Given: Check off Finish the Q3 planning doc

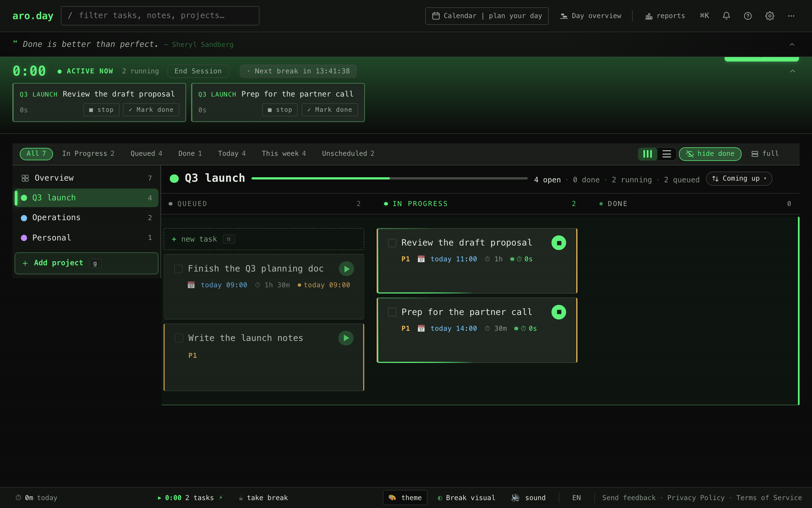Looking at the screenshot, I should (178, 269).
